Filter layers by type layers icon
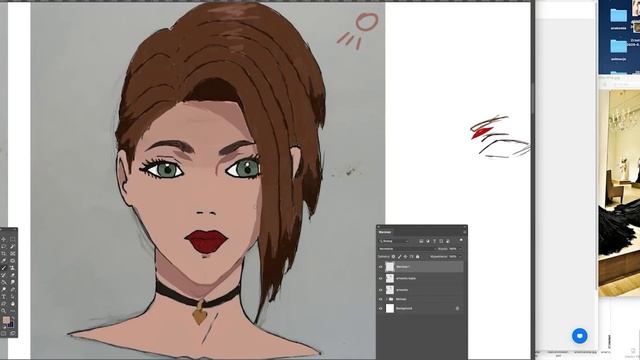Viewport: 640px width, 360px height. 434,241
